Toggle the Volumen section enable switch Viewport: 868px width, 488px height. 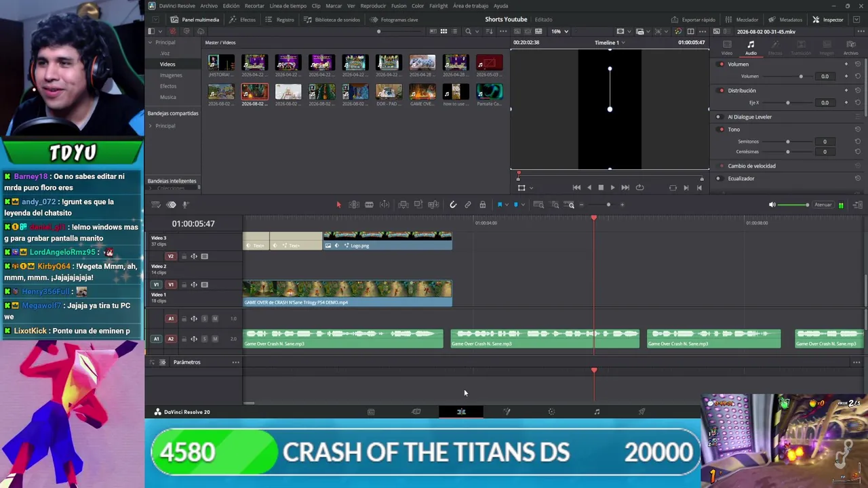pyautogui.click(x=722, y=64)
